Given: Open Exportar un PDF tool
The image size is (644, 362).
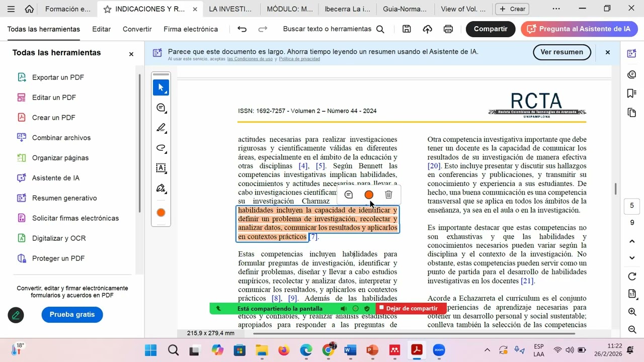Looking at the screenshot, I should point(58,77).
